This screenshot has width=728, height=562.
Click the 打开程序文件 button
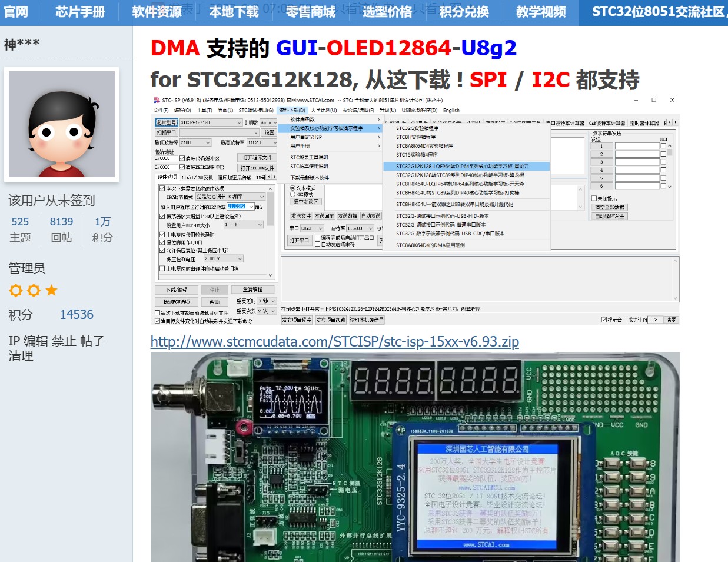[x=257, y=158]
